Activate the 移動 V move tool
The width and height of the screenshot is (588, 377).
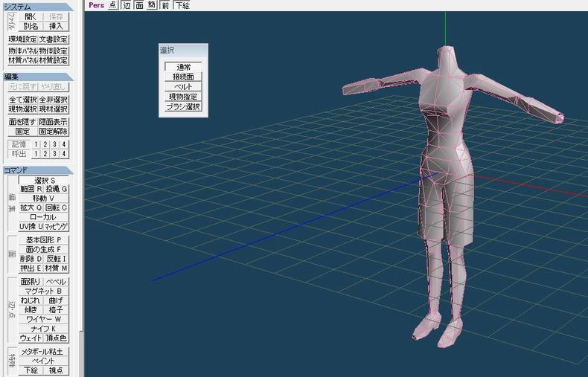click(43, 199)
